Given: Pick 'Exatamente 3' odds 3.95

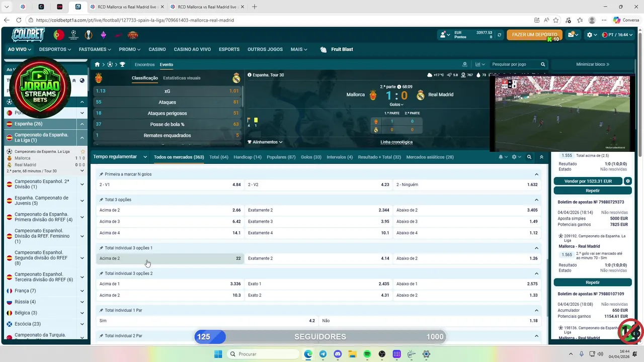Looking at the screenshot, I should [318, 221].
